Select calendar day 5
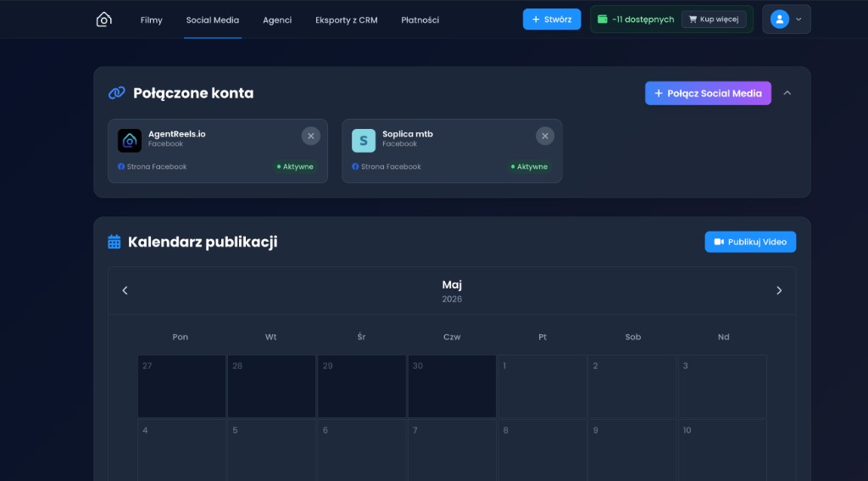The width and height of the screenshot is (868, 481). click(272, 450)
